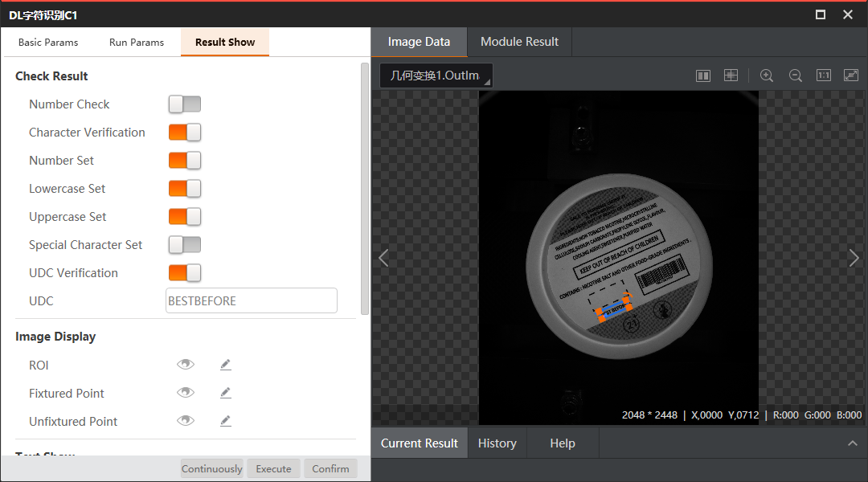Switch to the Module Result tab
The image size is (868, 482).
518,41
